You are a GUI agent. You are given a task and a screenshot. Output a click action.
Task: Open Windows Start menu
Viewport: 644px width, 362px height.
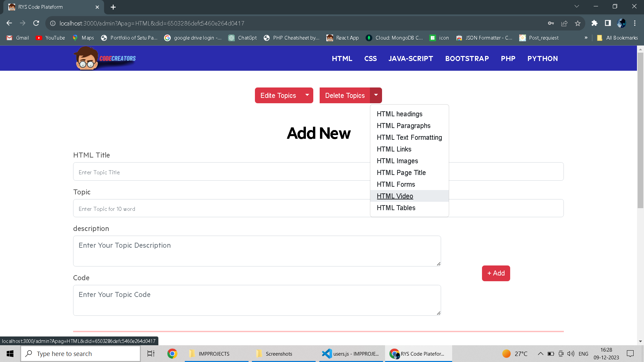(x=10, y=354)
